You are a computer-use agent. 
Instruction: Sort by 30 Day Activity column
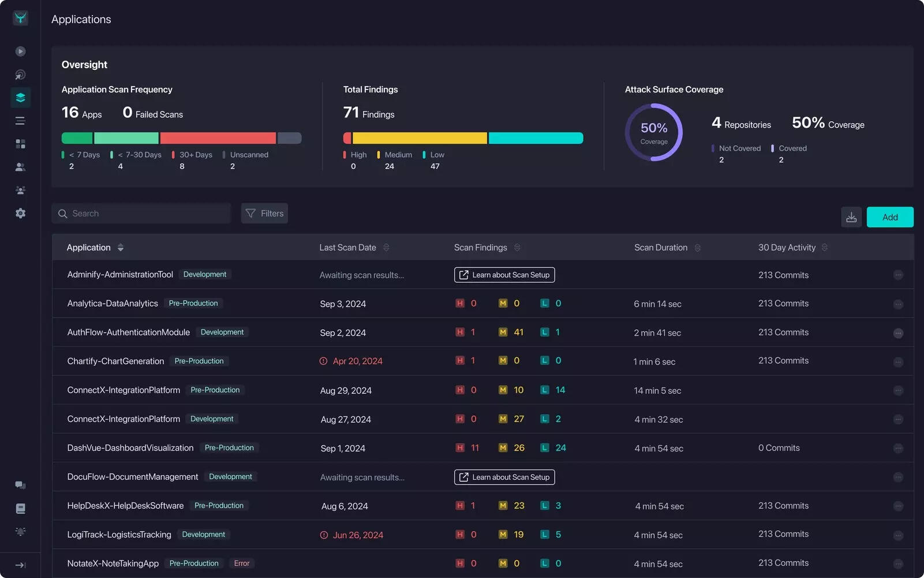824,248
